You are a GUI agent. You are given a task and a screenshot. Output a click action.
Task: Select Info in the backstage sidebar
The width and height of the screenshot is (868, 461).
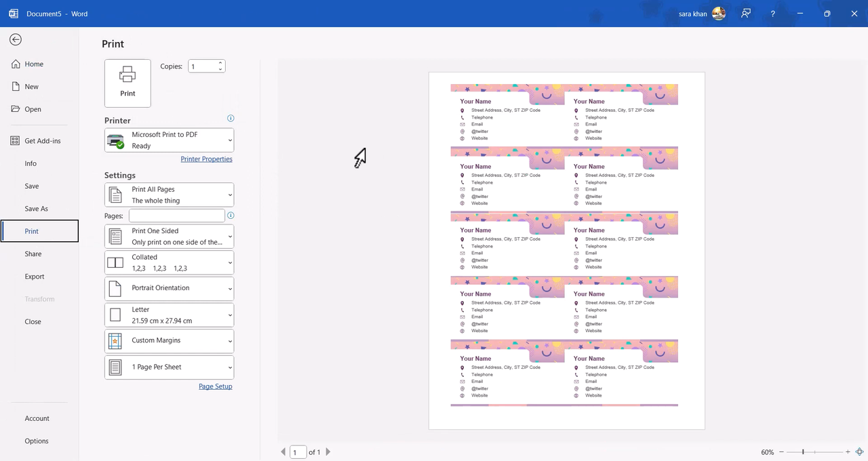39,163
